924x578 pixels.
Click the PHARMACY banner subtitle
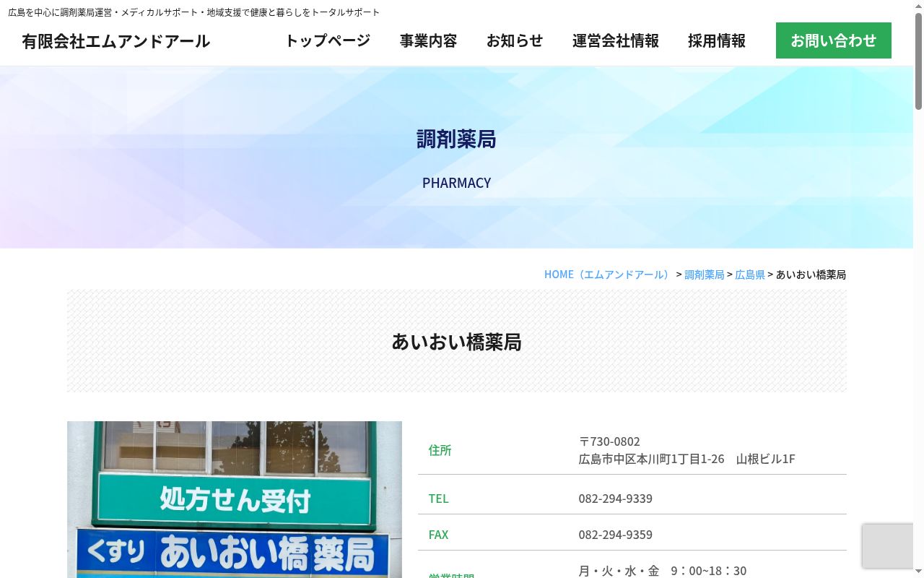(457, 183)
